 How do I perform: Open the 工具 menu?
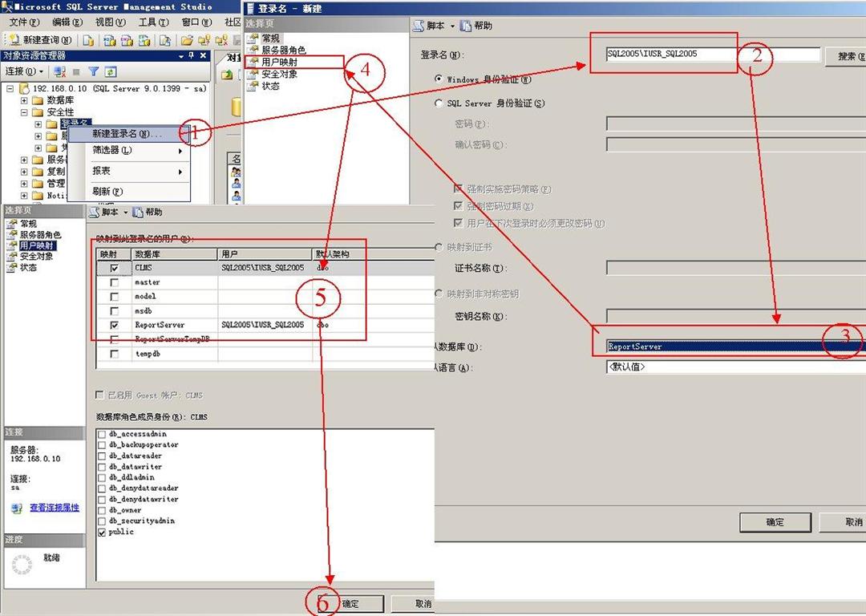[153, 22]
